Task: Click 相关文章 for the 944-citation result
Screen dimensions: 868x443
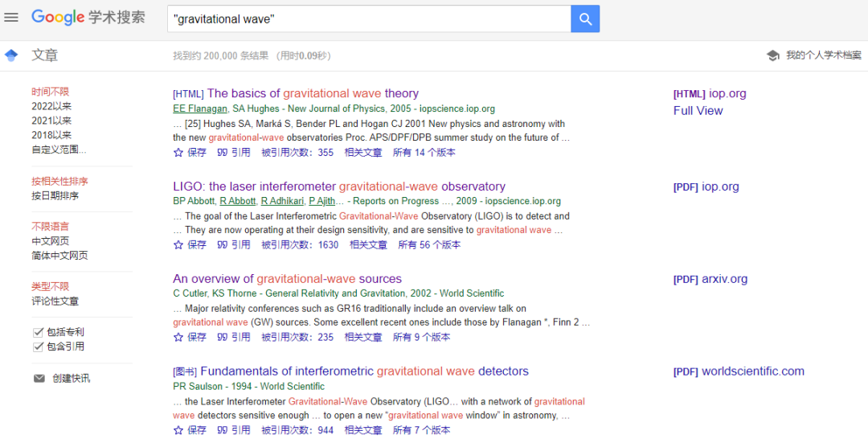Action: (363, 429)
